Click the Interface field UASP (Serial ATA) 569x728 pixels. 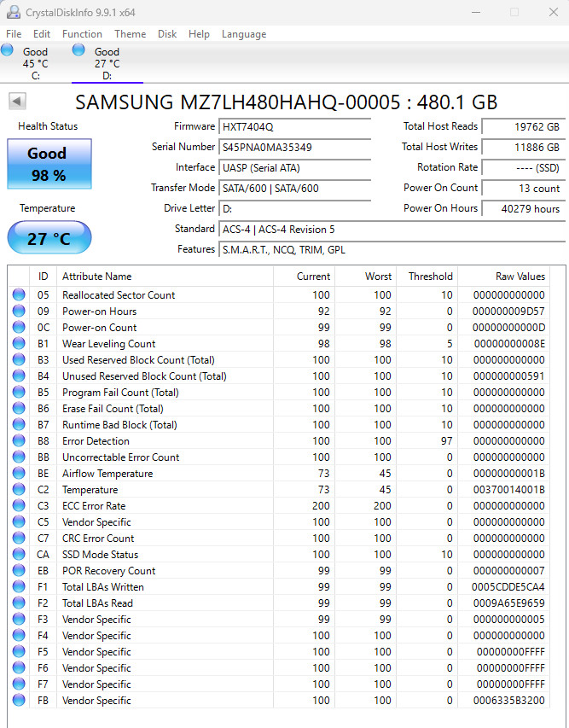tap(294, 167)
